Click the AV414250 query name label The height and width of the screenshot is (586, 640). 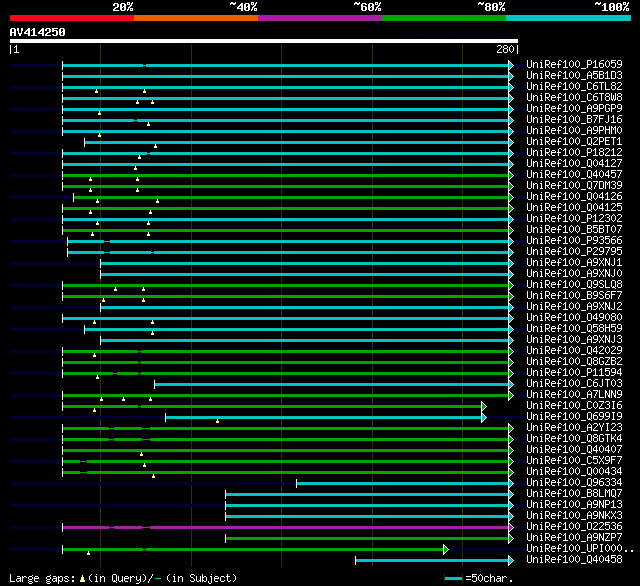(38, 32)
